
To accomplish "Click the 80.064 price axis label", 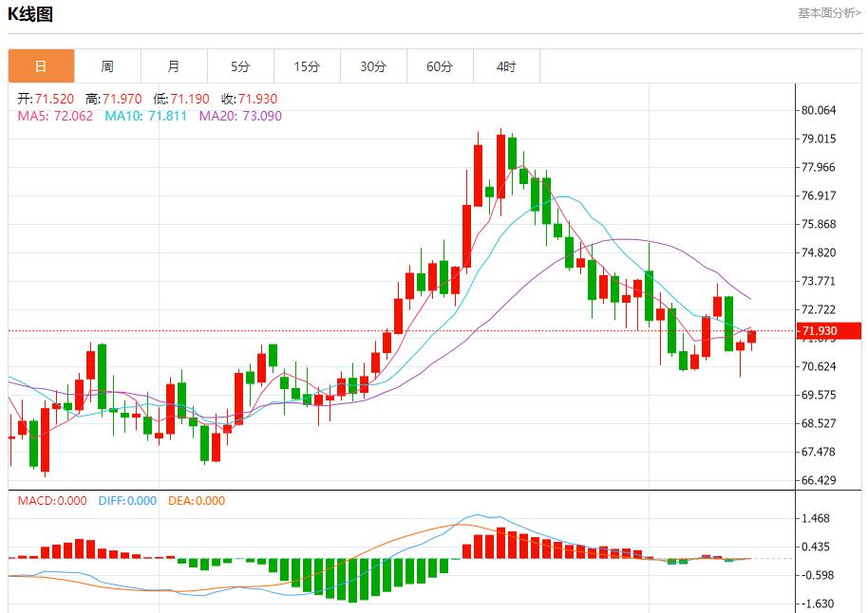I will (819, 110).
